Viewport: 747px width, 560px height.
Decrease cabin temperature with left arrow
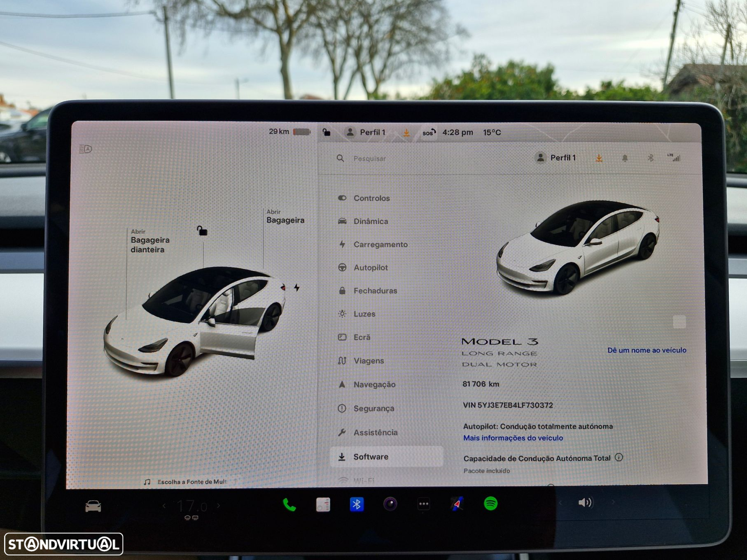coord(164,506)
